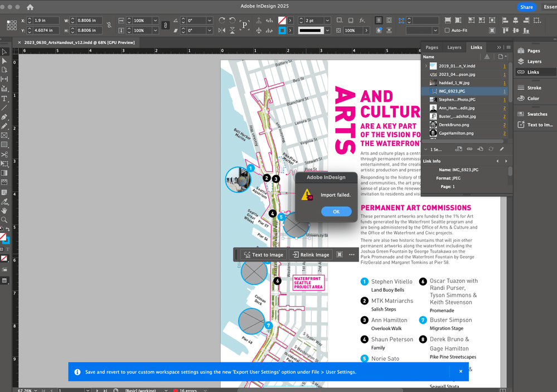Click the Update Link icon in the Links panel
Screen dimensions: 557x392
(491, 149)
